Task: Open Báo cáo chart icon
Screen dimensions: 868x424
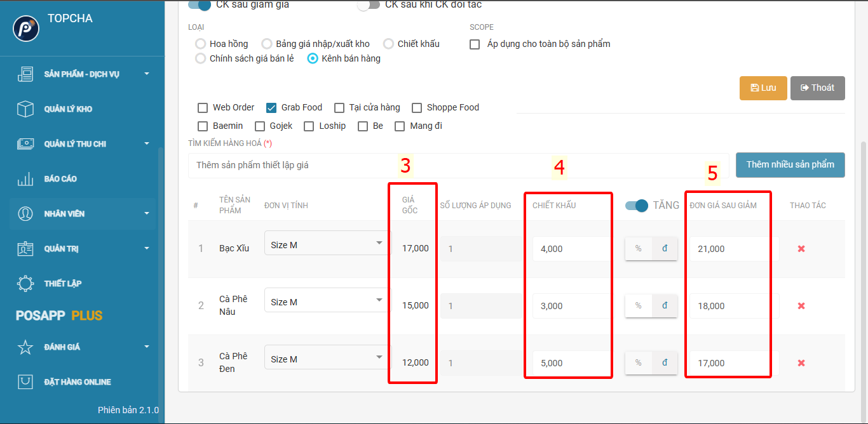Action: coord(25,179)
